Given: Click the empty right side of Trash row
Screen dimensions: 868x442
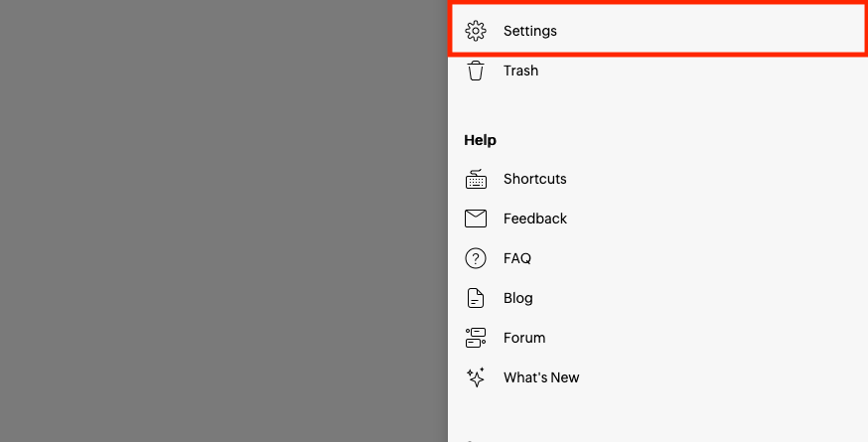Looking at the screenshot, I should tap(745, 71).
